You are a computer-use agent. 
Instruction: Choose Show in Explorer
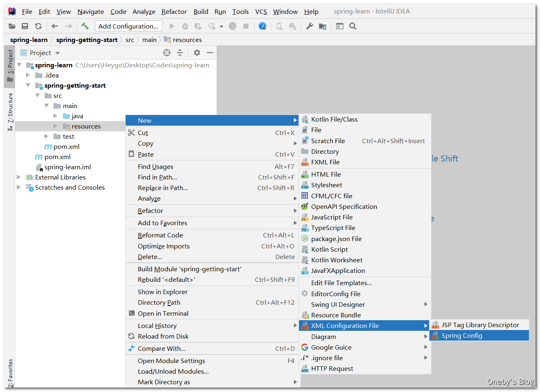point(212,292)
